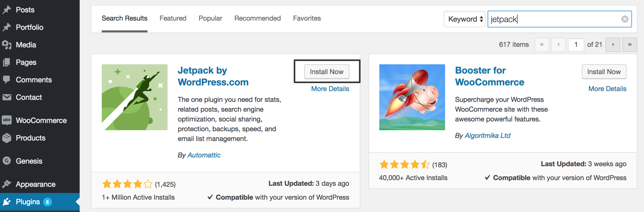This screenshot has width=644, height=212.
Task: Click the (183) ratings count
Action: [439, 165]
